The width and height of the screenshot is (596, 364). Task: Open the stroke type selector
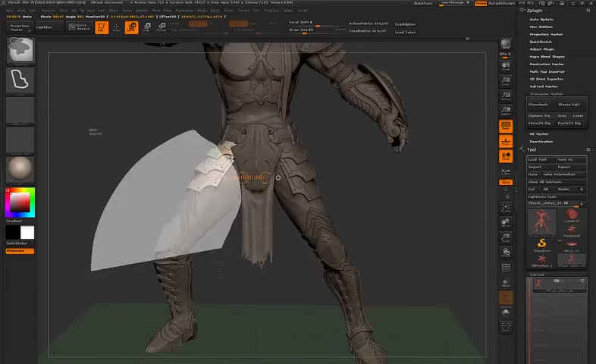20,80
